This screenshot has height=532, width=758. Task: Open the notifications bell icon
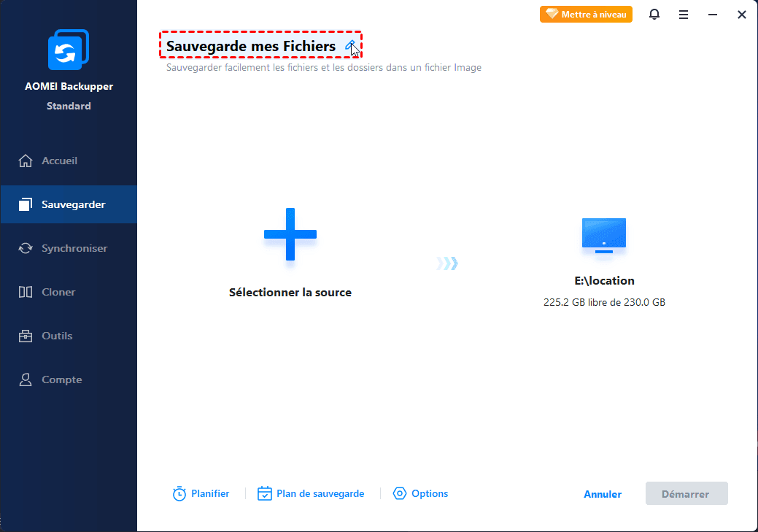tap(654, 15)
